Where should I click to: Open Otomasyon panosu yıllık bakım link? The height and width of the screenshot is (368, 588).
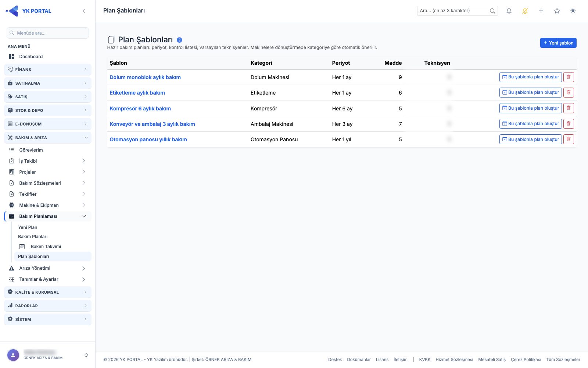click(x=148, y=139)
